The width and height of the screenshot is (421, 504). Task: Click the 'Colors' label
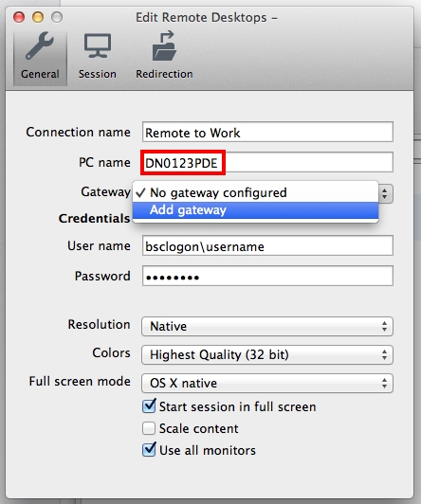(x=111, y=353)
